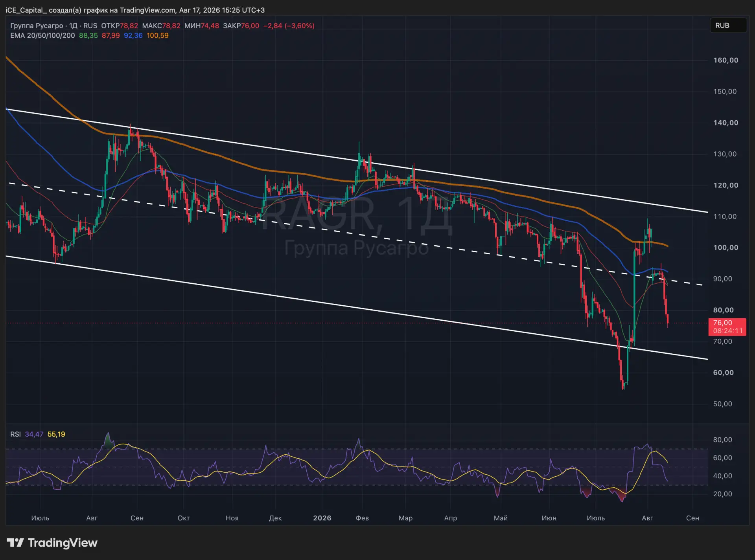The height and width of the screenshot is (560, 755).
Task: Click the green EMA value 88,35
Action: pyautogui.click(x=88, y=35)
